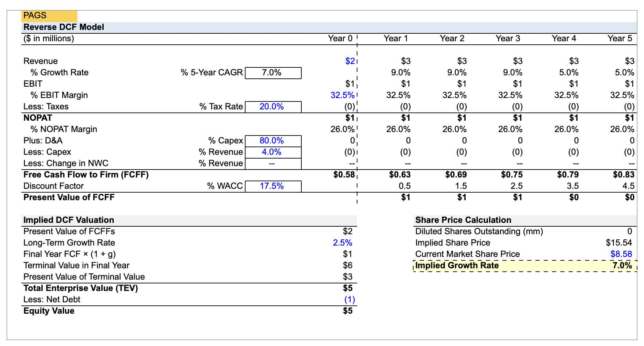The height and width of the screenshot is (346, 644).
Task: Select the Diluted Shares Outstanding value
Action: click(630, 231)
